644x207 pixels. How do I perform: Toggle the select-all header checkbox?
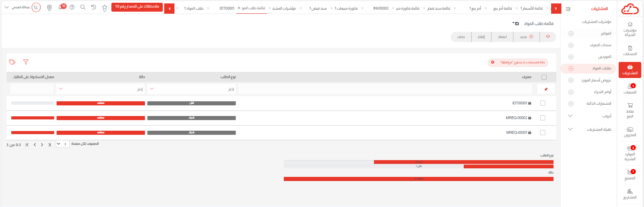tap(544, 77)
